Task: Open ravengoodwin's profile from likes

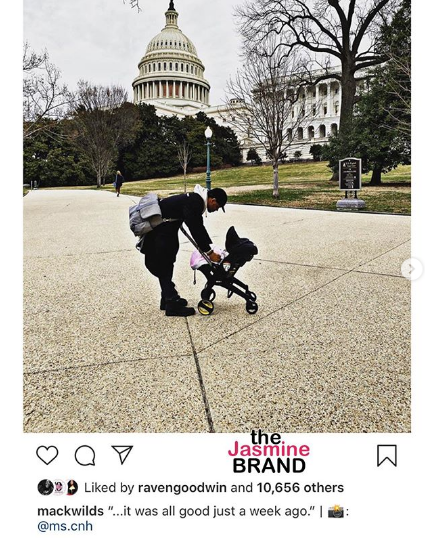Action: pyautogui.click(x=182, y=488)
